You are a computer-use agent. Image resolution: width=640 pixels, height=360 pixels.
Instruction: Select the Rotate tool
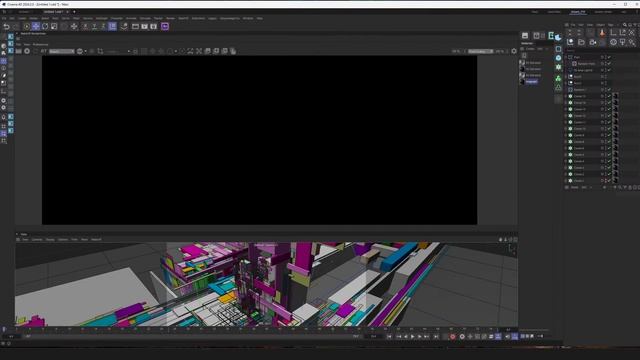coord(45,27)
